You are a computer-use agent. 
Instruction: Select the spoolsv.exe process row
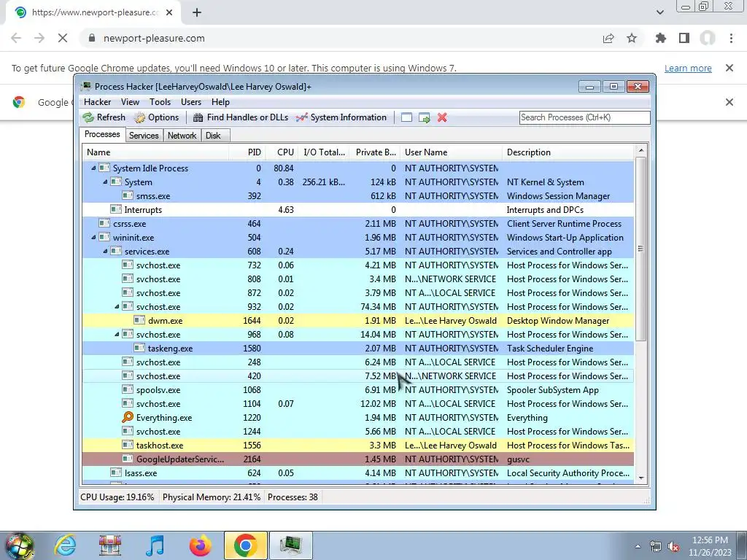(357, 390)
